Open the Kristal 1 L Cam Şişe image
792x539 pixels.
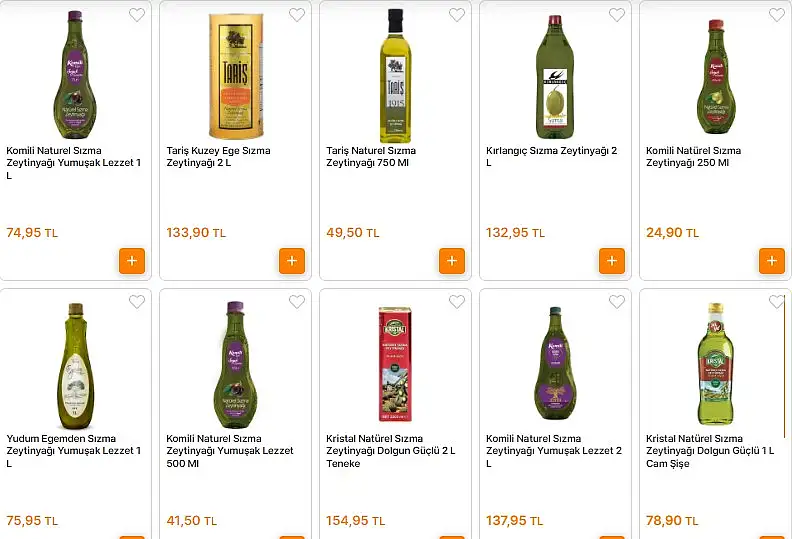point(715,364)
